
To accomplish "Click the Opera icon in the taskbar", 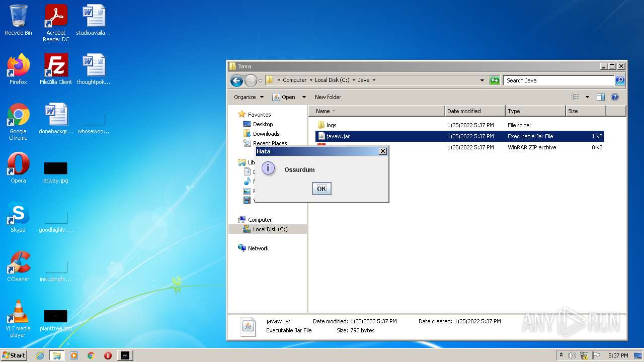I will point(108,355).
